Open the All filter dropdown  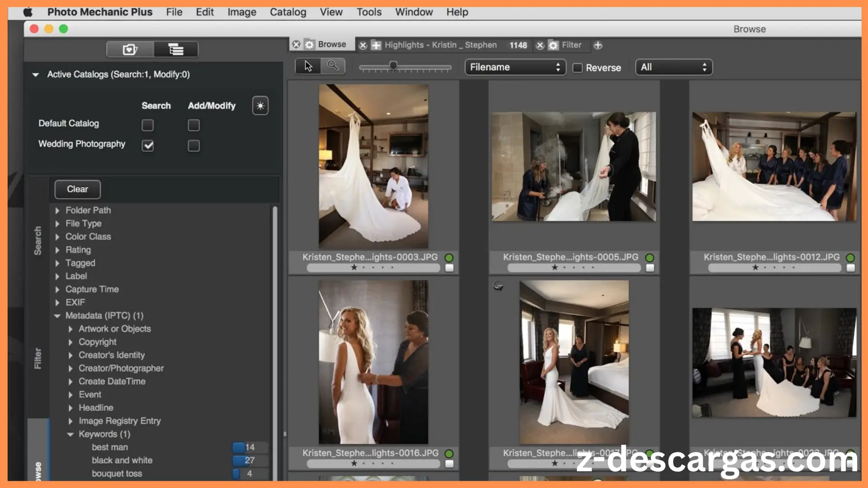pyautogui.click(x=674, y=67)
